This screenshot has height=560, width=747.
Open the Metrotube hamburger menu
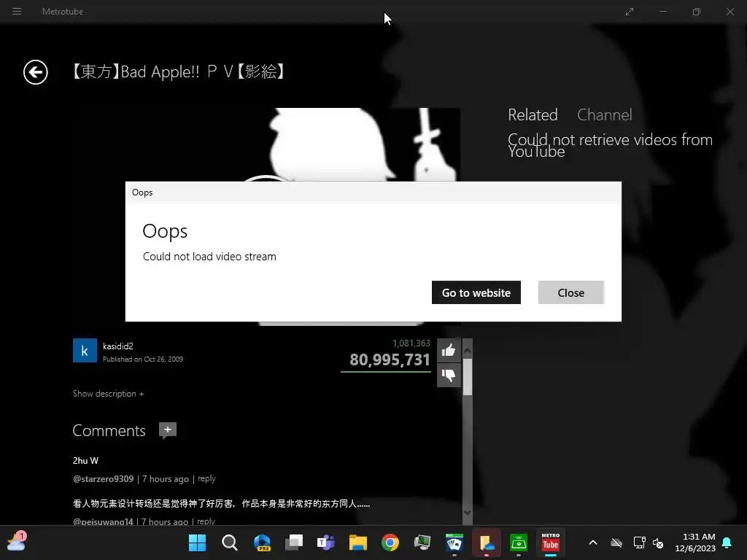[x=17, y=11]
